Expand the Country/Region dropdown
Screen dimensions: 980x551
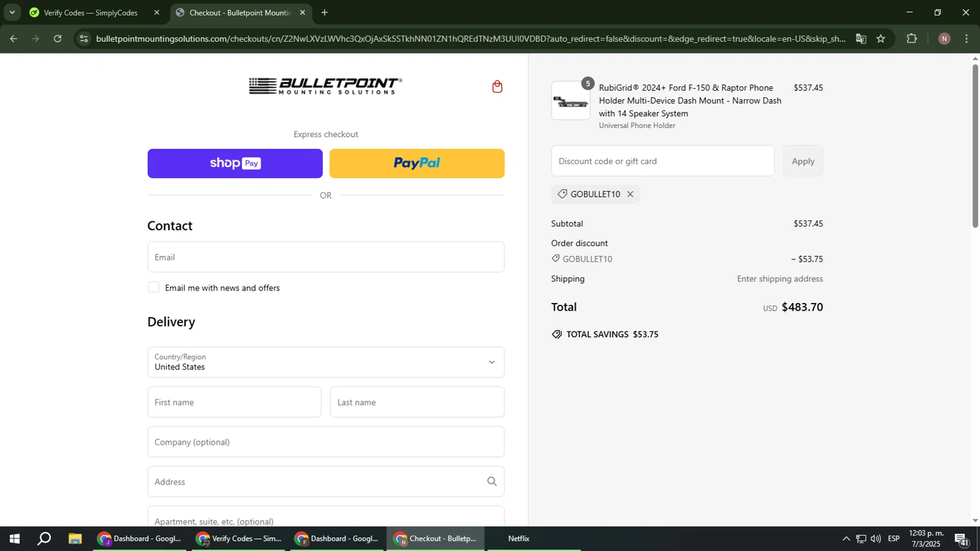[326, 362]
